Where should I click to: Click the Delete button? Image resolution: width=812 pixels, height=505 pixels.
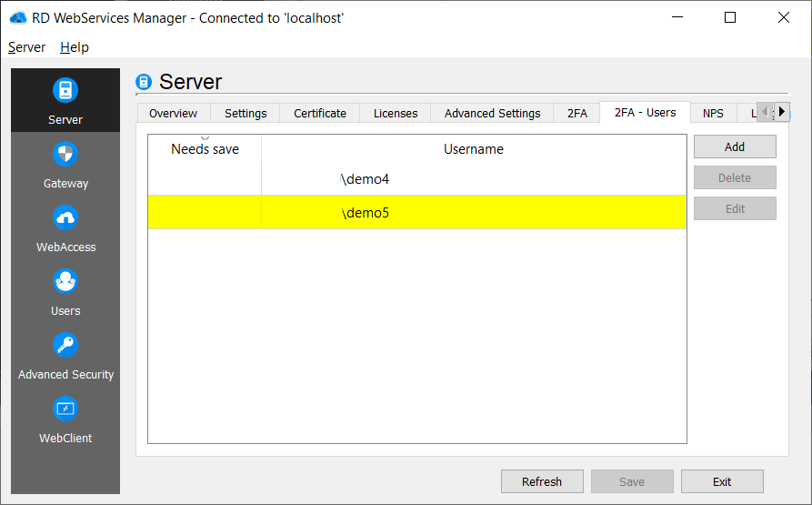[735, 177]
